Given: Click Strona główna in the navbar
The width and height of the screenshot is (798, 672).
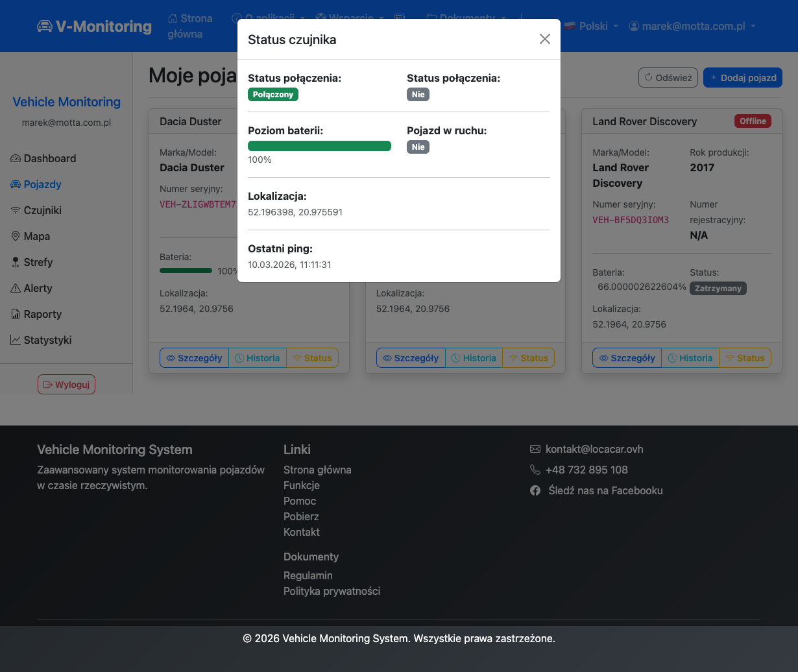Looking at the screenshot, I should tap(189, 26).
